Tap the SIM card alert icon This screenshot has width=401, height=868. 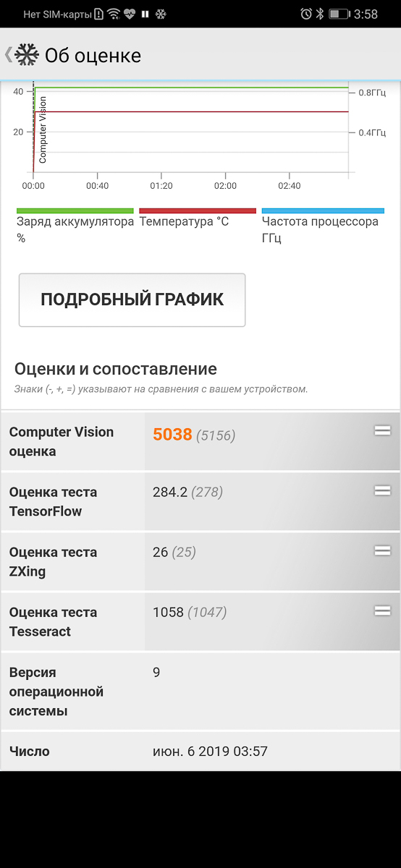pyautogui.click(x=99, y=14)
